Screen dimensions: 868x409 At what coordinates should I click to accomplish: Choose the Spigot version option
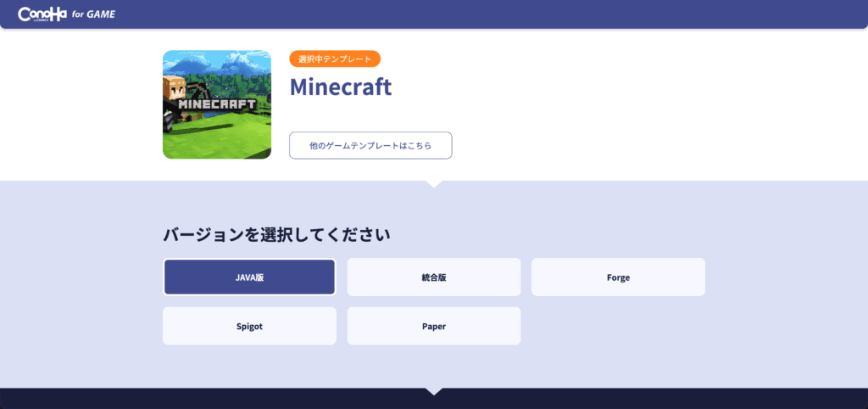coord(249,326)
